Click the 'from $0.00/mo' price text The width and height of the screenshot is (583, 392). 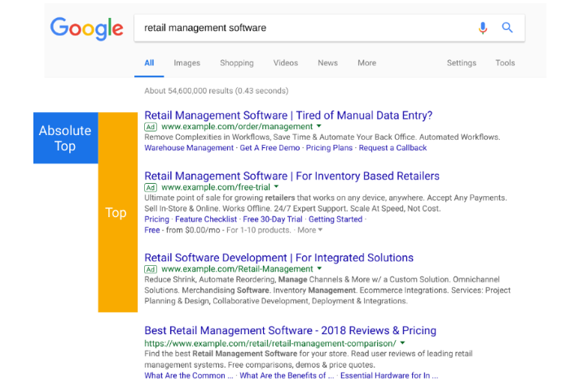coord(193,230)
